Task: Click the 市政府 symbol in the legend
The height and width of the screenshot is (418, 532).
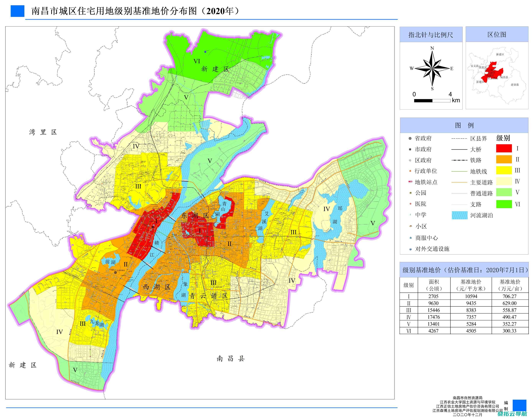Action: pos(410,149)
